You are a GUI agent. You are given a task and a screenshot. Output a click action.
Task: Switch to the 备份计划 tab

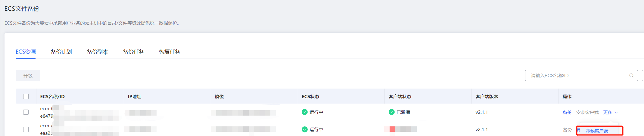pos(61,52)
